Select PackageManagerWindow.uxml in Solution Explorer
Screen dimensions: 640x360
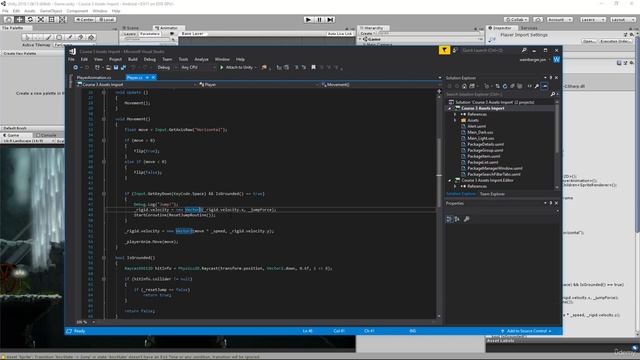tap(495, 168)
